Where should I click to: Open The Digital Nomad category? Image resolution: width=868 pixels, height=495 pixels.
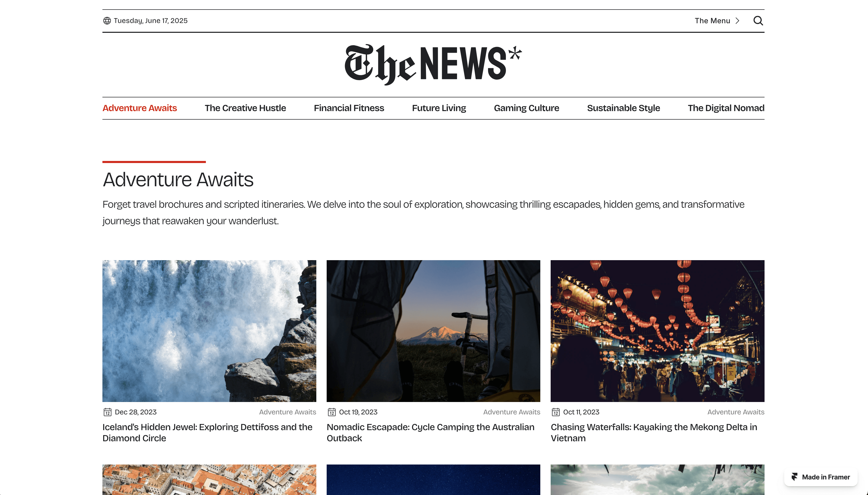[726, 108]
